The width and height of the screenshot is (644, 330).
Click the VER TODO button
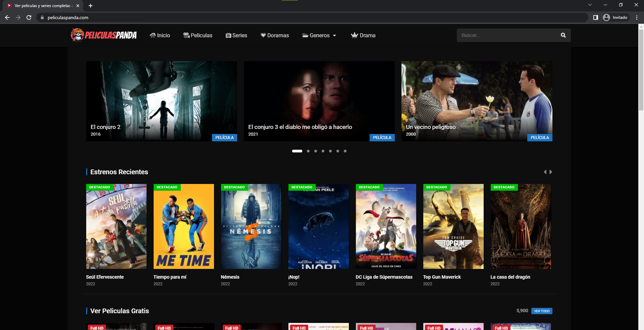coord(542,311)
